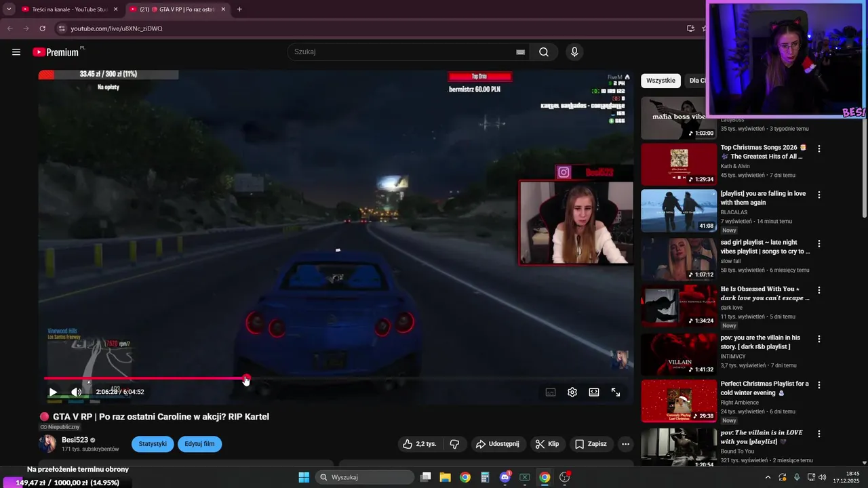
Task: Play the paused video
Action: 53,392
